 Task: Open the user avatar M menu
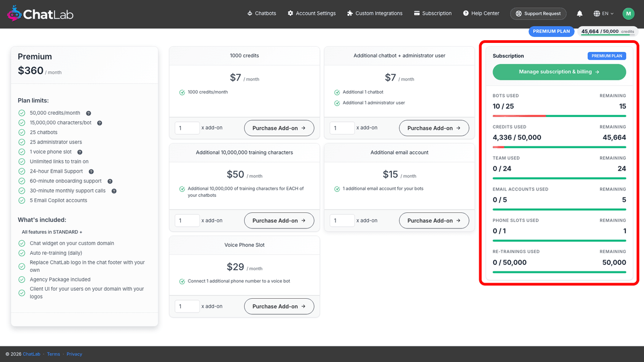pos(628,13)
